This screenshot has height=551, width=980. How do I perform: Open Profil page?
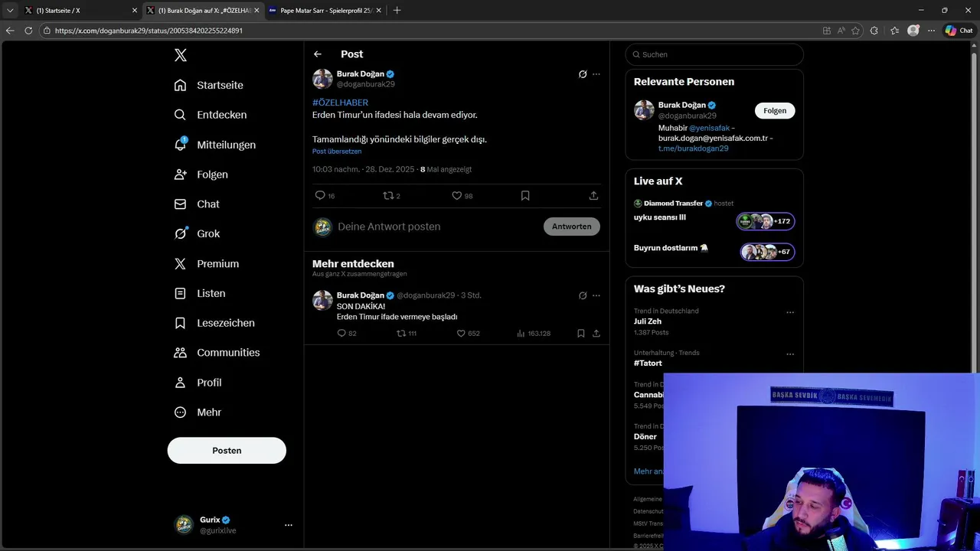tap(198, 383)
